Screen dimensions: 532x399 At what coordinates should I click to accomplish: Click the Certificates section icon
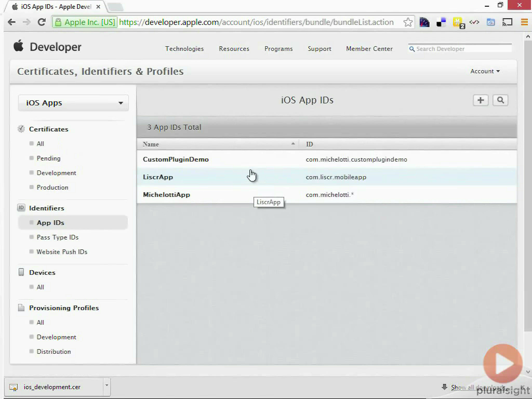[21, 129]
